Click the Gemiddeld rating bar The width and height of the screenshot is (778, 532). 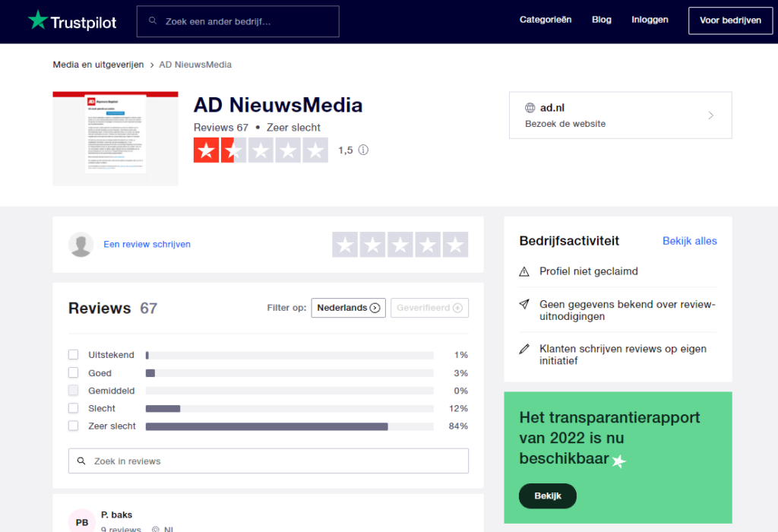pyautogui.click(x=289, y=391)
